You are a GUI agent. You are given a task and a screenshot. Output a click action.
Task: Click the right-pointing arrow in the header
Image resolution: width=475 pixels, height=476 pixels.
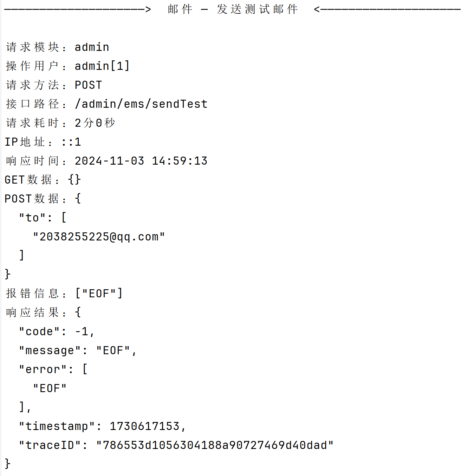(148, 9)
